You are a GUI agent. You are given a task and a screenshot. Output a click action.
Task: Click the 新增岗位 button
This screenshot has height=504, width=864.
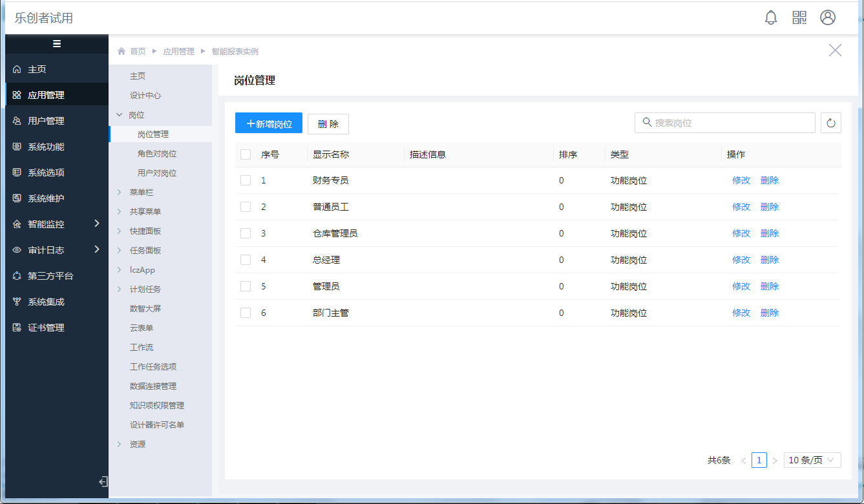(x=269, y=123)
